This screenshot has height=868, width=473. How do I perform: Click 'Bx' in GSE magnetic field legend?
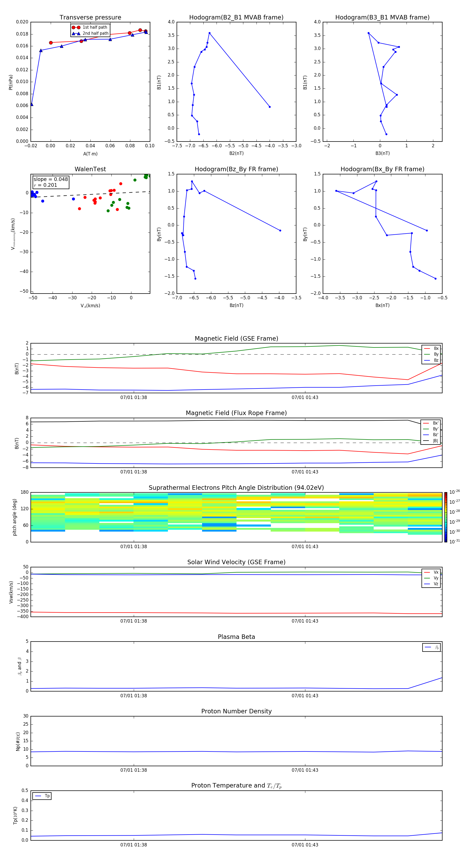pos(431,349)
